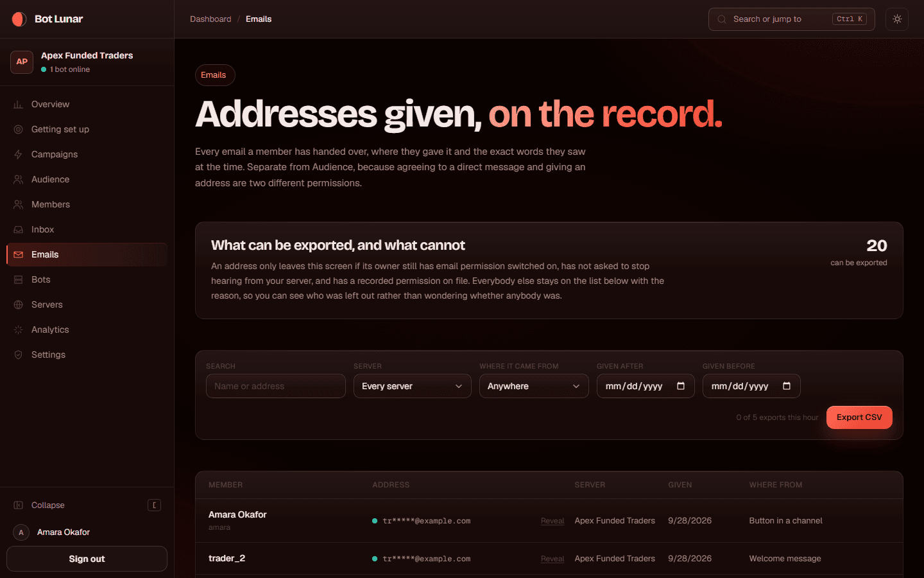Click the Export CSV button
Image resolution: width=924 pixels, height=578 pixels.
[859, 417]
